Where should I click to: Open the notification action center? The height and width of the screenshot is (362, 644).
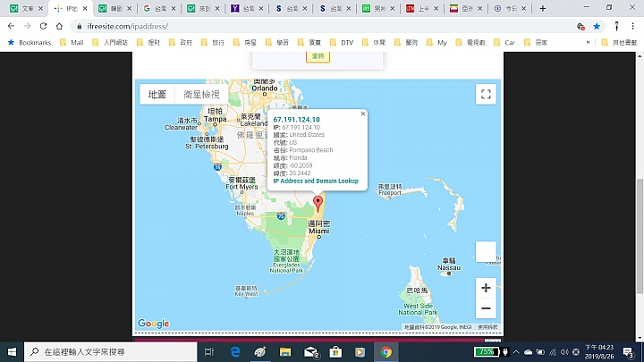[628, 352]
